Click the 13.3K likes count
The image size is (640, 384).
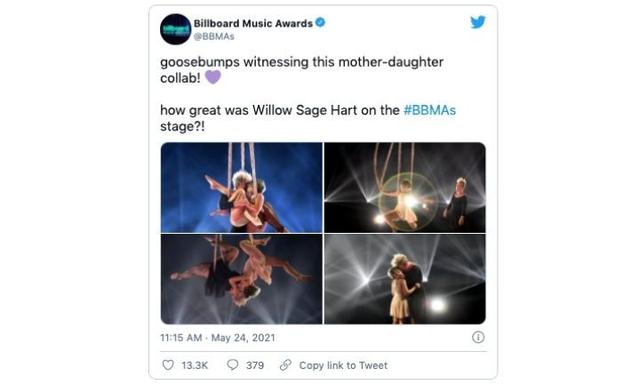point(195,365)
